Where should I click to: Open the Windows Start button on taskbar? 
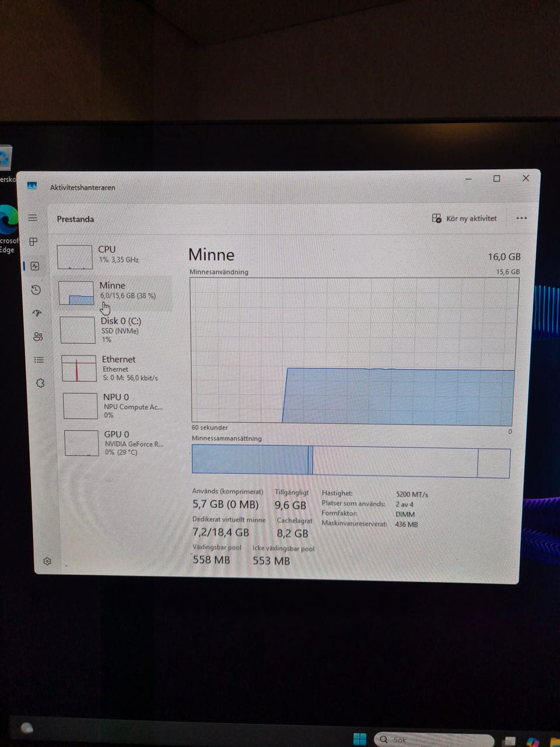(x=359, y=738)
